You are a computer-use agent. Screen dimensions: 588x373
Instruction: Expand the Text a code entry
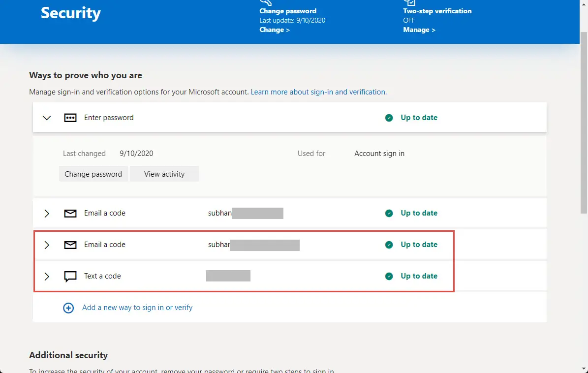[x=46, y=276]
